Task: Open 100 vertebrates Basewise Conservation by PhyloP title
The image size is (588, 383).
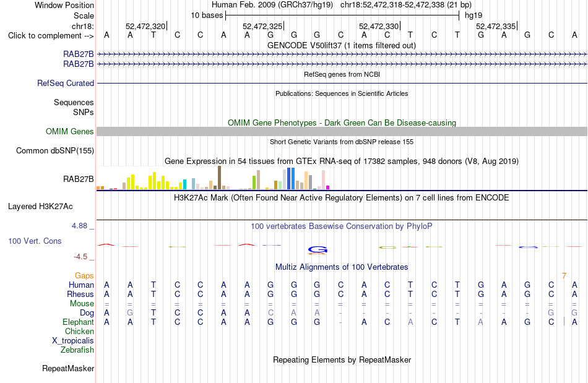Action: tap(342, 226)
